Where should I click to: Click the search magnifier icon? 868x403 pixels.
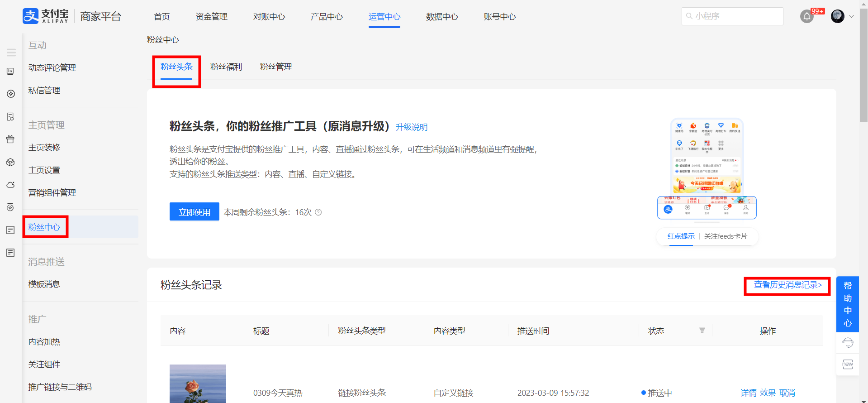click(x=689, y=16)
